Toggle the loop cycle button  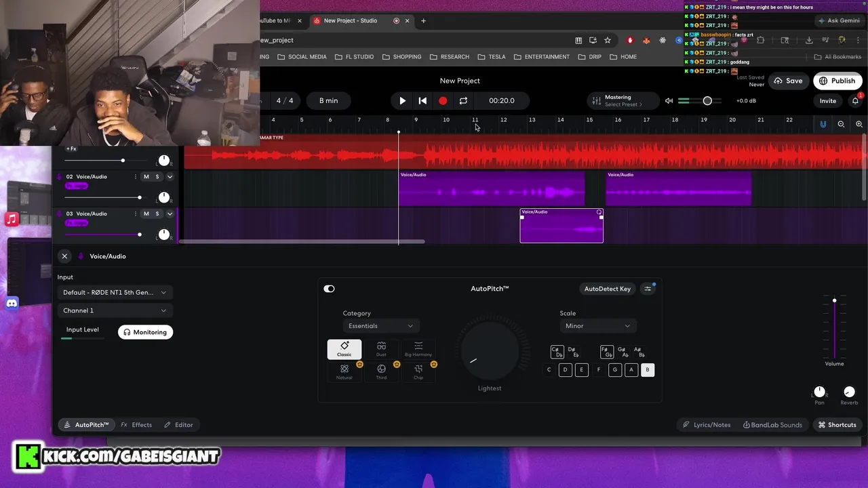463,100
